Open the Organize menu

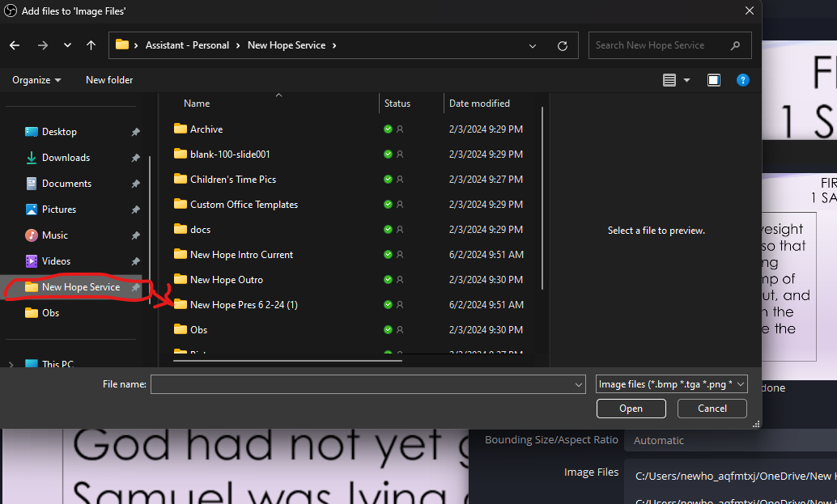point(36,79)
